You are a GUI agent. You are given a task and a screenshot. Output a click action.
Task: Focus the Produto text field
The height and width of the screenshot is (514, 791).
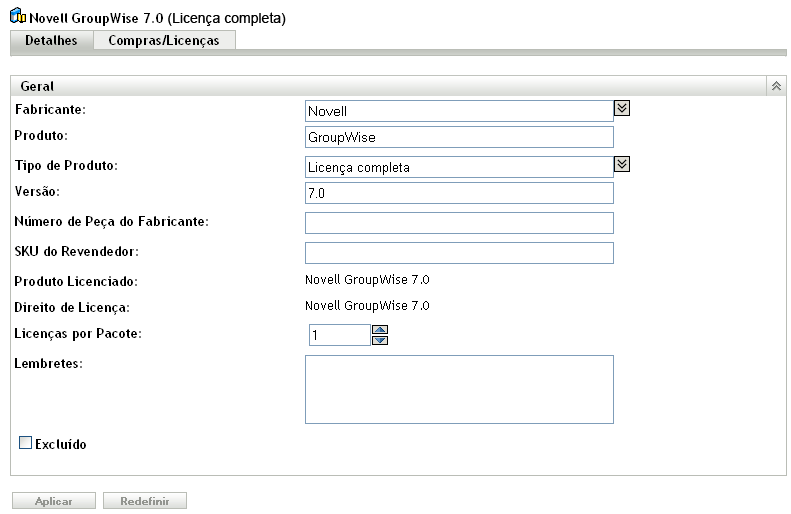458,137
